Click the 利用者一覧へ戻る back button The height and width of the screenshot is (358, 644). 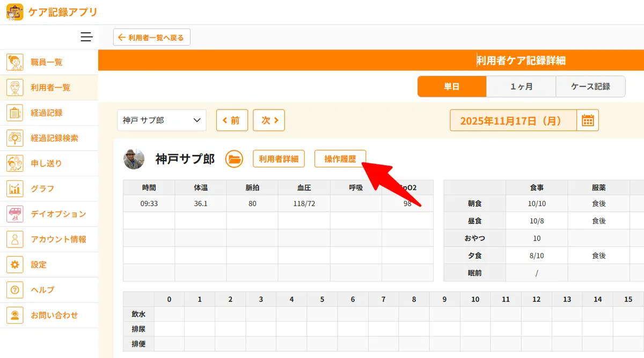pyautogui.click(x=152, y=38)
